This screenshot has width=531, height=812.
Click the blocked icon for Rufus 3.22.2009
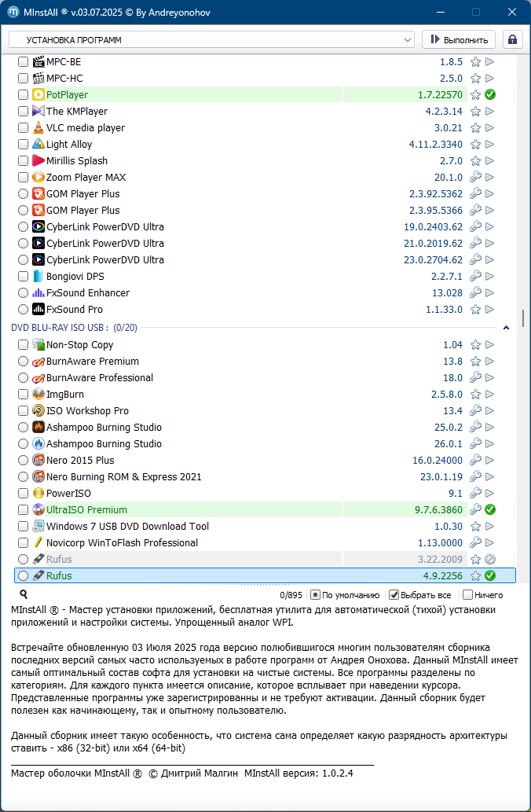pyautogui.click(x=489, y=560)
